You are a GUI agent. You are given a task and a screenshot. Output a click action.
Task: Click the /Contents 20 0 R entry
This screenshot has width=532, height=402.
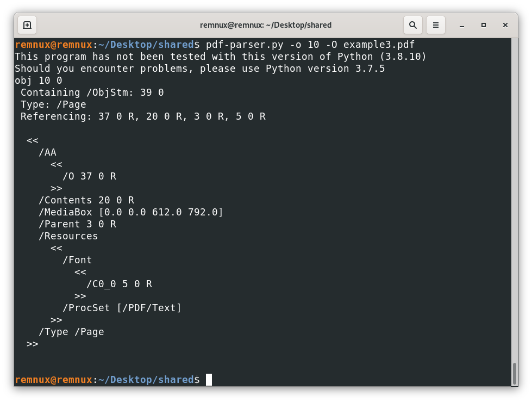coord(86,200)
